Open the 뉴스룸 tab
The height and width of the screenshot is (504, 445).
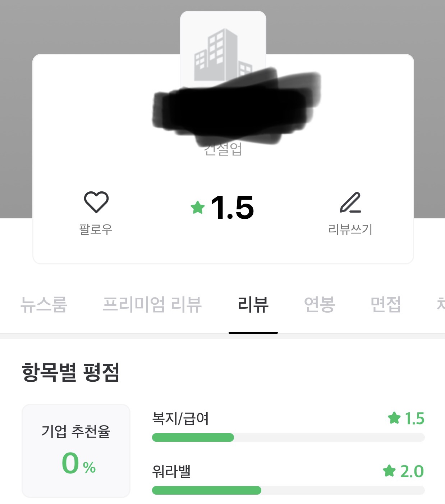point(44,304)
